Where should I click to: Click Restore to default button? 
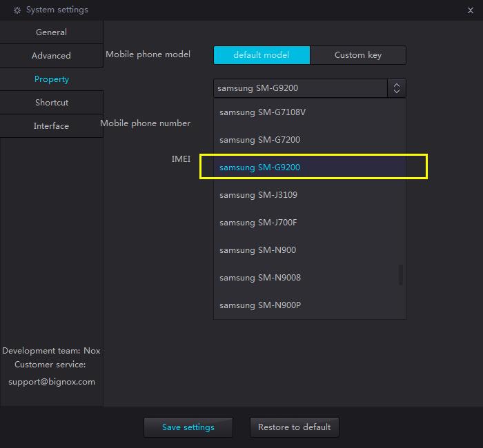[x=294, y=427]
